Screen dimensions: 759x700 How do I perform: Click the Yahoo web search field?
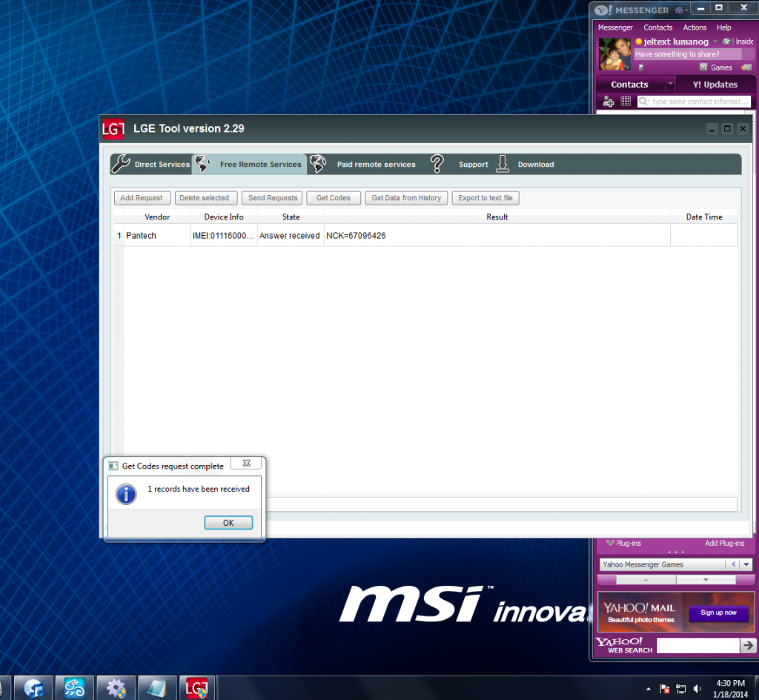tap(697, 645)
